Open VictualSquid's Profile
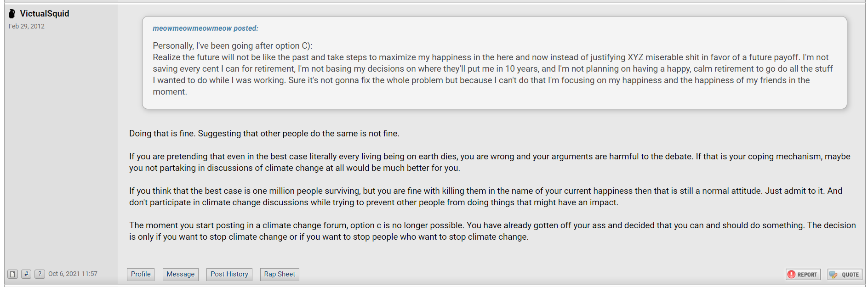The width and height of the screenshot is (868, 287). [x=141, y=274]
